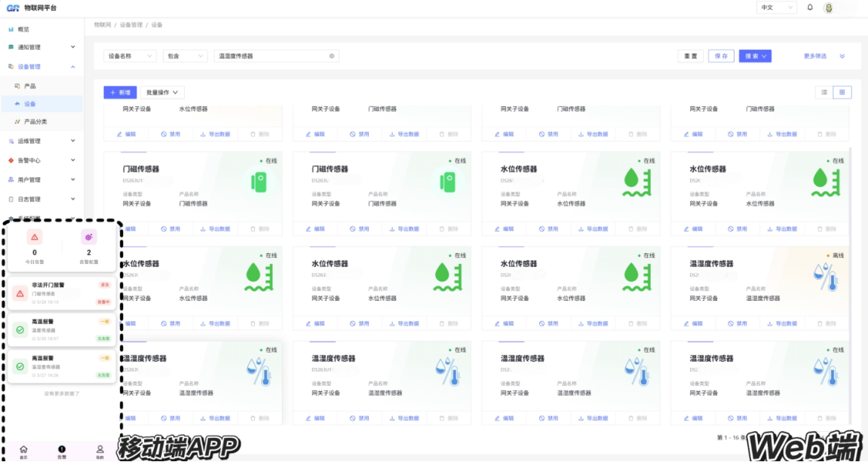The image size is (868, 462).
Task: Tap the 告警 alert tab icon in mobile app
Action: [x=61, y=451]
